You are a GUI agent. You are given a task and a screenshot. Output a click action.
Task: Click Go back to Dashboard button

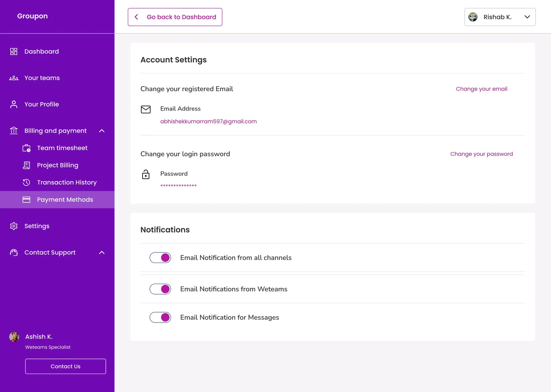(x=175, y=17)
